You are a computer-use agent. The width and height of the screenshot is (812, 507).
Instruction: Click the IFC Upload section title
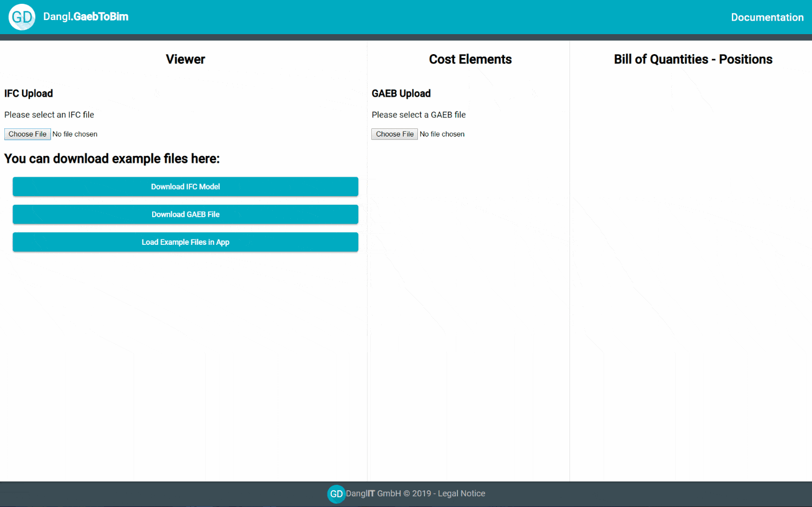pos(29,93)
